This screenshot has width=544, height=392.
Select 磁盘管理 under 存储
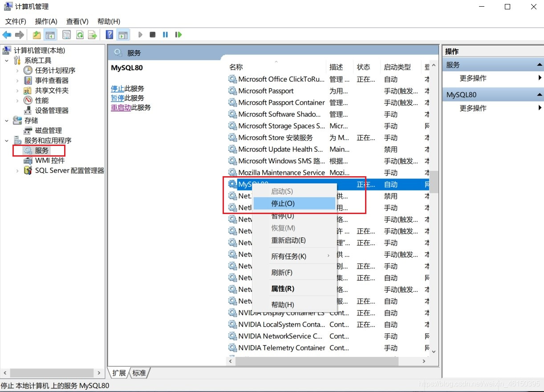(x=49, y=130)
